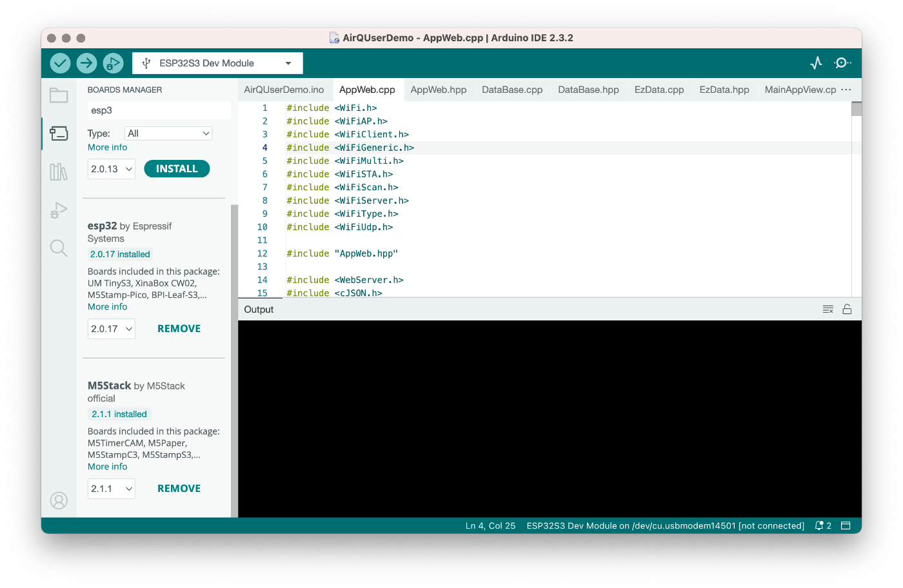Open the Debug sidebar panel icon
The height and width of the screenshot is (588, 903).
59,210
